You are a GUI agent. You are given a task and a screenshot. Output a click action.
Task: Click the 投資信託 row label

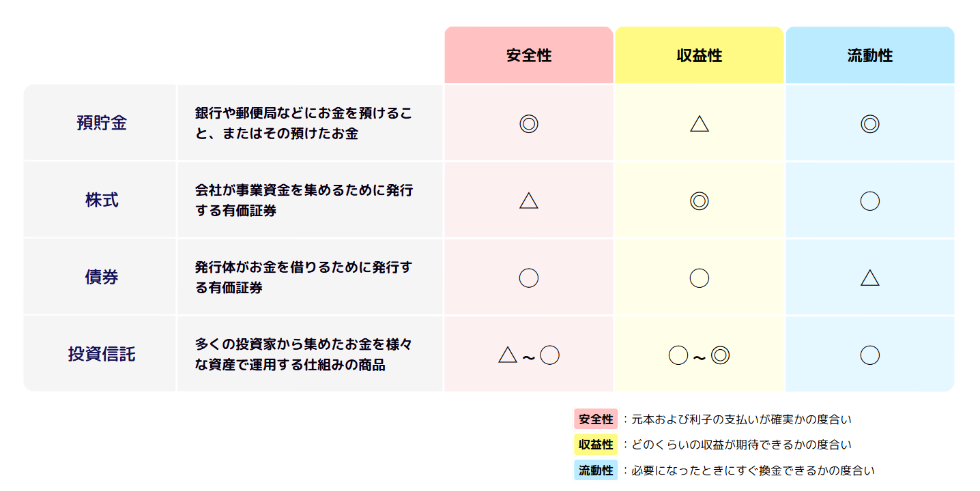click(x=101, y=355)
